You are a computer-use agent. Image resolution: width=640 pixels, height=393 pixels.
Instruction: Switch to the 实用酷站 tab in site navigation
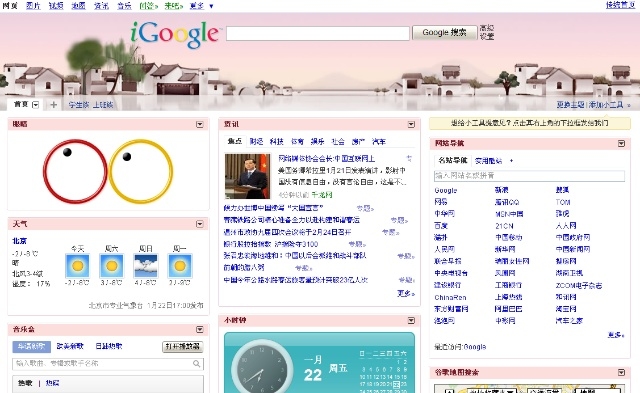tap(488, 161)
